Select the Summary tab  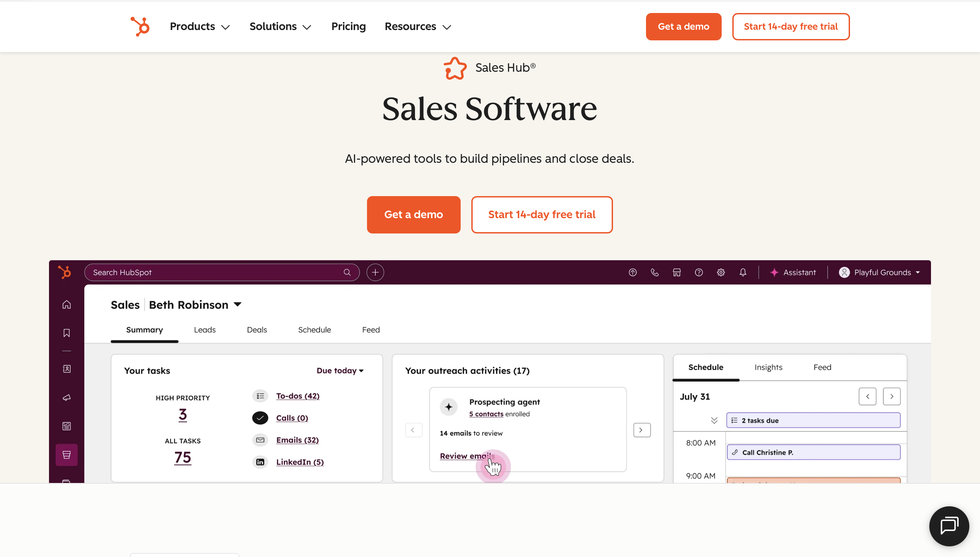tap(144, 330)
